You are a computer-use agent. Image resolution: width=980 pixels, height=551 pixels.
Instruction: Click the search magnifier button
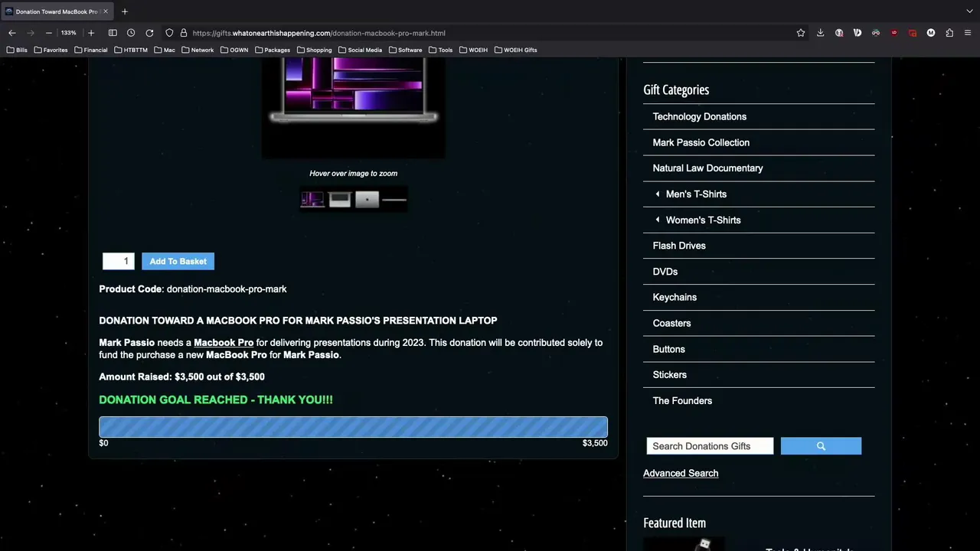821,446
